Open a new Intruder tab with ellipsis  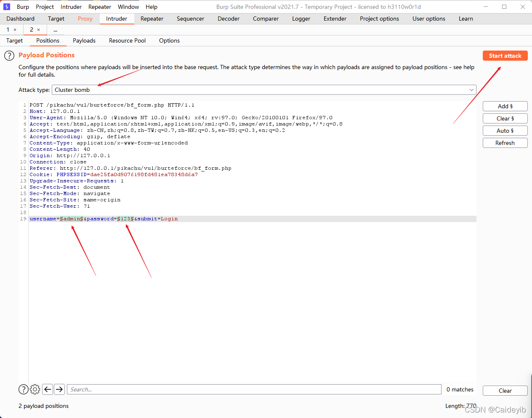coord(55,29)
